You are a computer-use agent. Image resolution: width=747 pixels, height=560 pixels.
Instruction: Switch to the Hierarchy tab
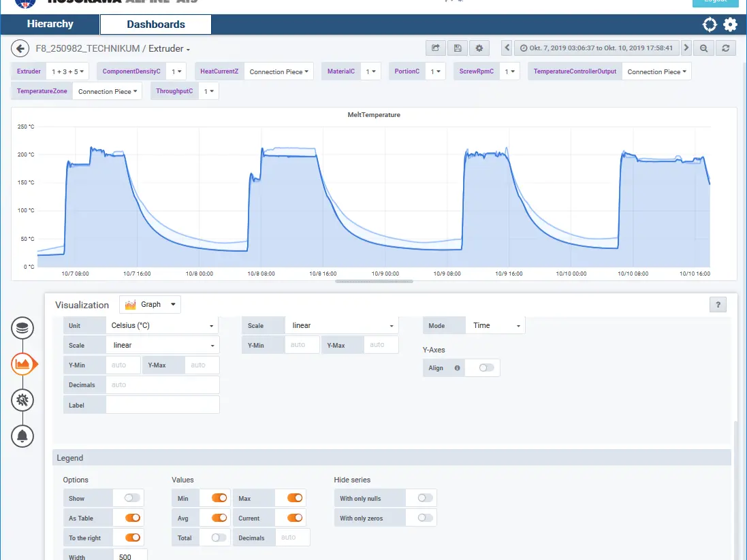[50, 24]
